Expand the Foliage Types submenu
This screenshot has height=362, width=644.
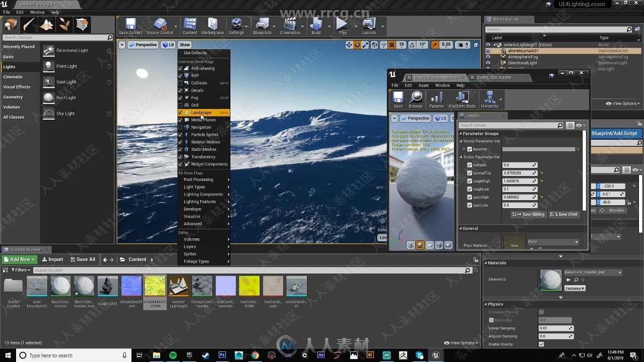[204, 261]
